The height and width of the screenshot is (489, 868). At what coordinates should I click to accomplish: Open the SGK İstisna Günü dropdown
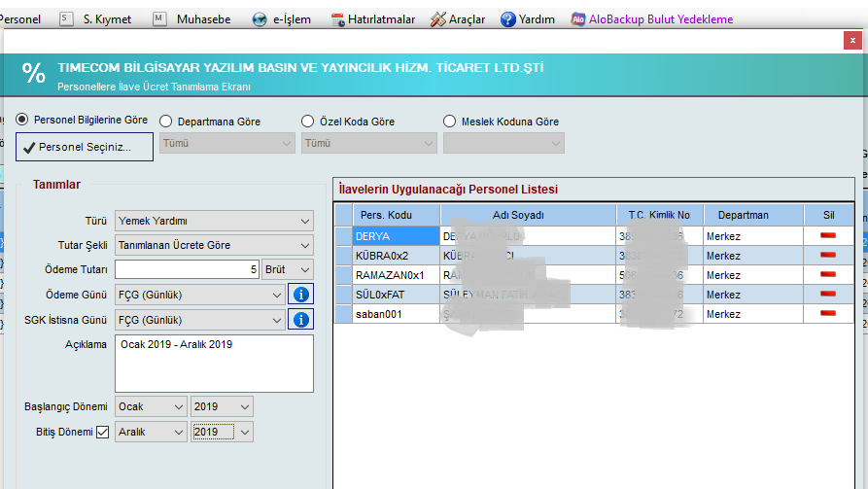tap(200, 320)
